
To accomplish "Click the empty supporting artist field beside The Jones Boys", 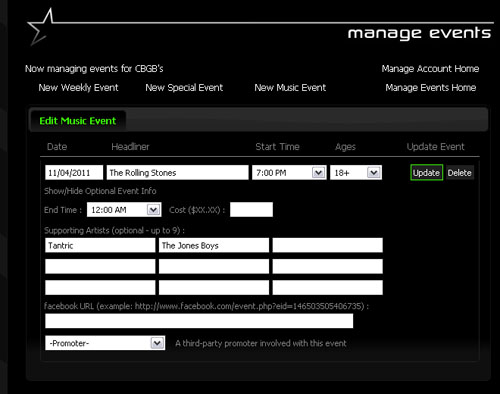I will tap(327, 245).
